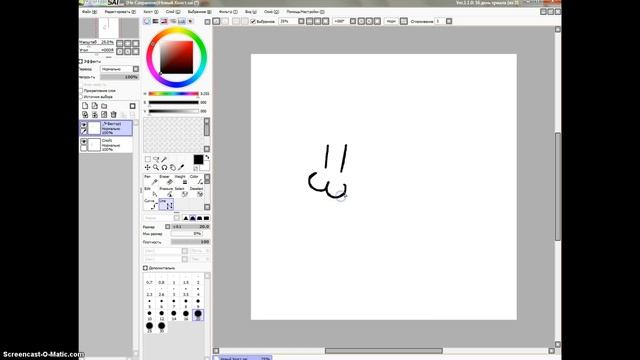Choose the Weight tool
The width and height of the screenshot is (640, 360).
[181, 180]
